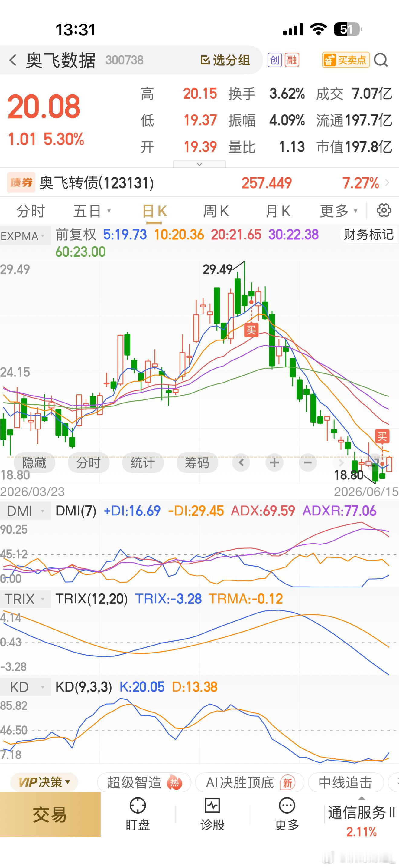The height and width of the screenshot is (868, 399).
Task: Click the 隐藏 chart overlay button
Action: pos(34,462)
